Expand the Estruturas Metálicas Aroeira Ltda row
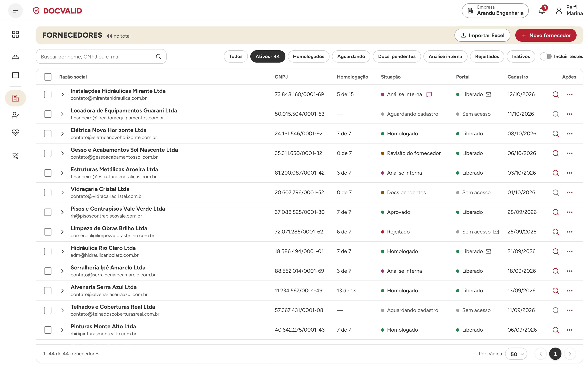The width and height of the screenshot is (588, 368). coord(62,173)
